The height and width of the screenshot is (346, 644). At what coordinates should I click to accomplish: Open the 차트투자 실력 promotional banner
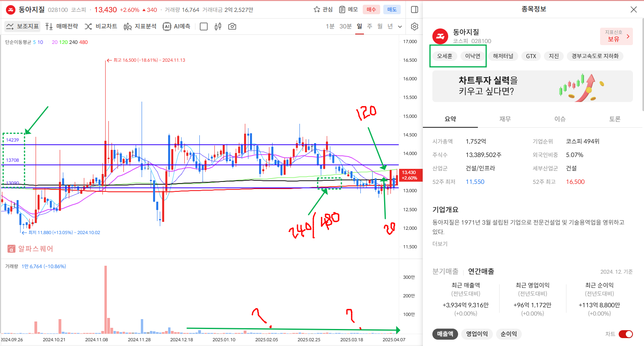click(532, 86)
